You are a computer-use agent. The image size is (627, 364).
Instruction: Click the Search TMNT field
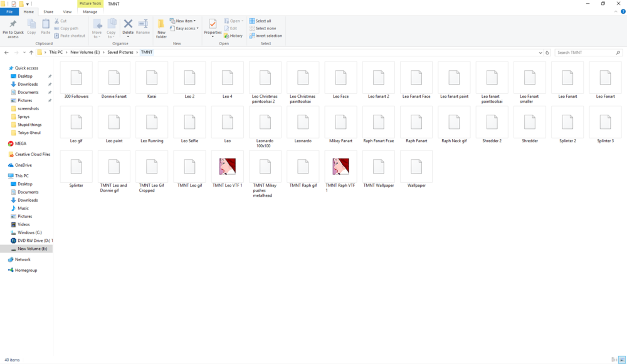588,53
